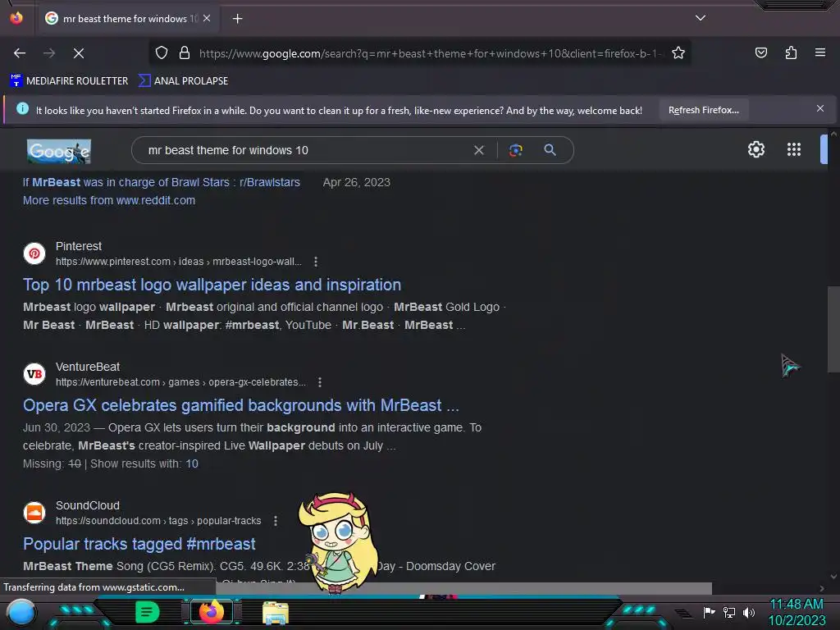Open SoundCloud popular tracks #mrbeast result
840x630 pixels.
pyautogui.click(x=139, y=544)
